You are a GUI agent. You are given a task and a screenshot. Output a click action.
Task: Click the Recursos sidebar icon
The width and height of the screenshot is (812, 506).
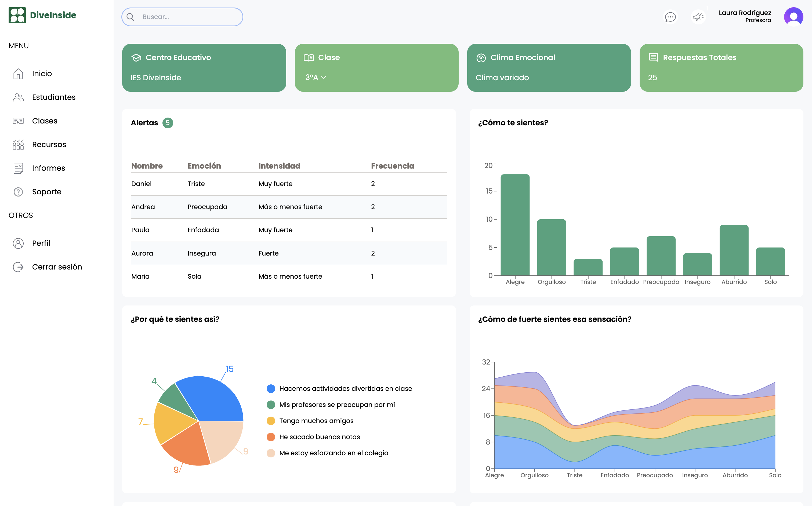point(18,145)
